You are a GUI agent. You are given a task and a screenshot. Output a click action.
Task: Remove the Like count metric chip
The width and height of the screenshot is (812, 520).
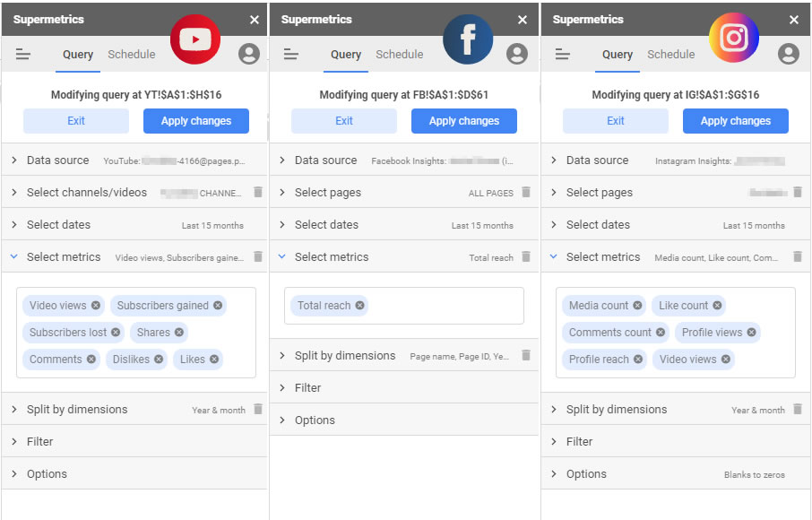click(x=717, y=306)
